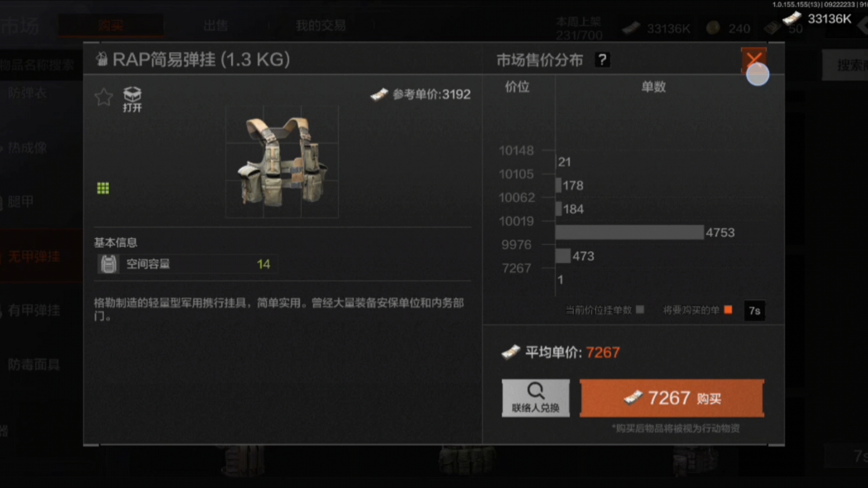The image size is (868, 488).
Task: Click the question mark help icon
Action: pyautogui.click(x=602, y=60)
